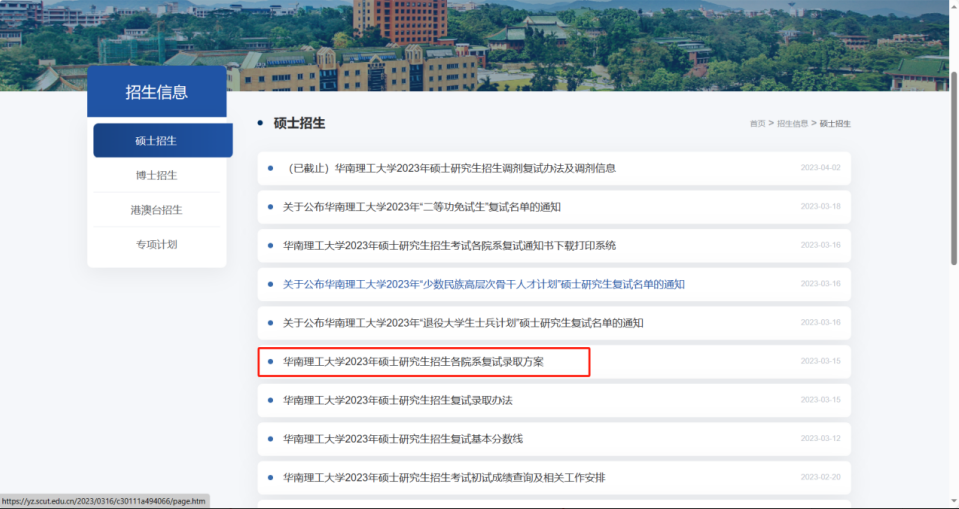Click the 2023-02-20 date text
The width and height of the screenshot is (959, 509).
(x=821, y=477)
